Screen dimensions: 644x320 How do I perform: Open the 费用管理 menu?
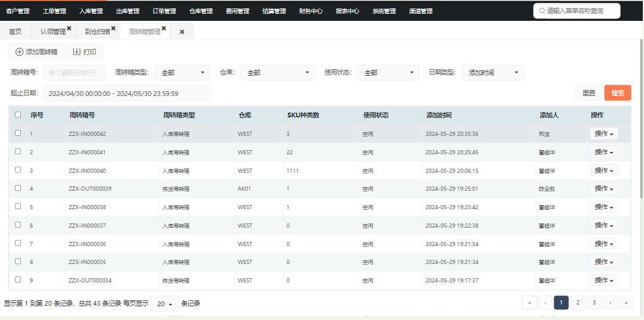tap(238, 11)
